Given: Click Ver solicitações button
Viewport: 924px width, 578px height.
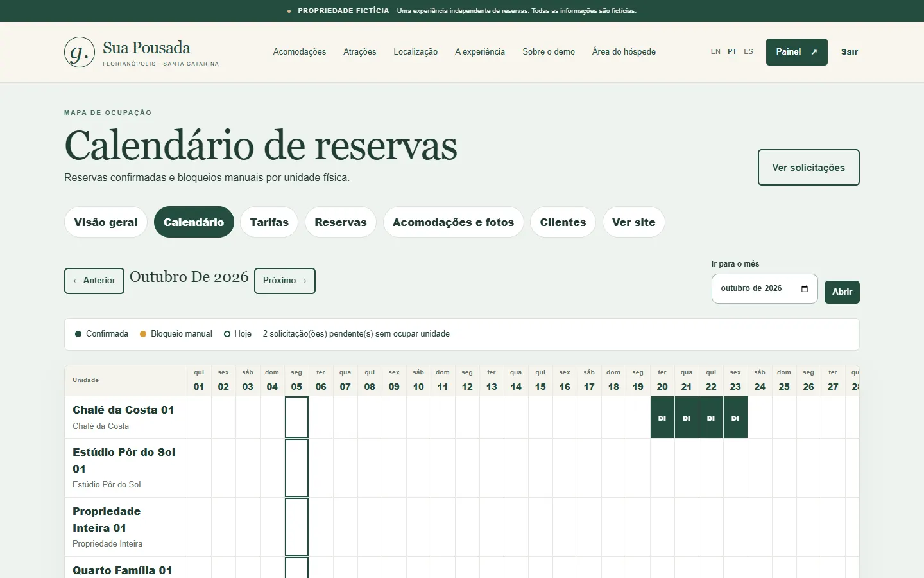Looking at the screenshot, I should point(809,168).
